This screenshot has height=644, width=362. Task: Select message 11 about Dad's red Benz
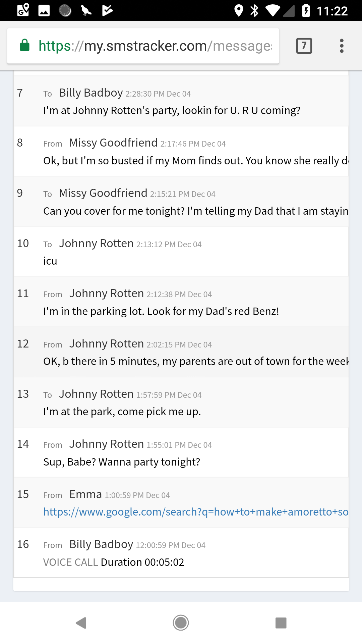point(181,302)
